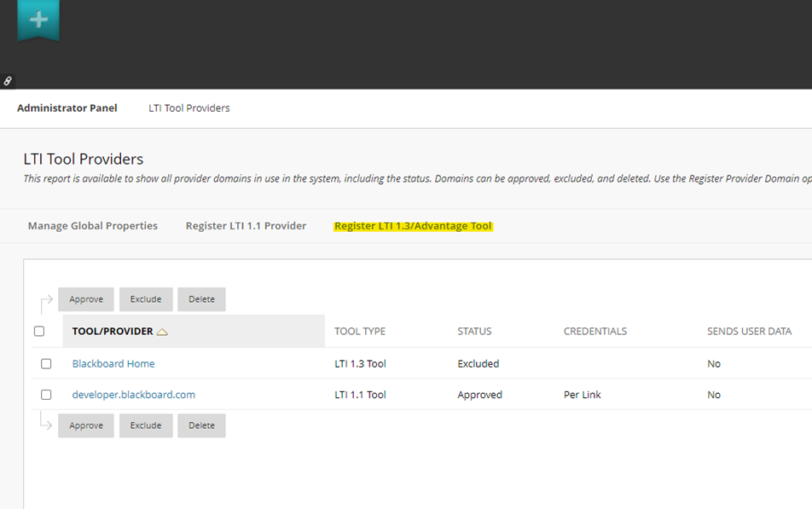The width and height of the screenshot is (812, 509).
Task: Click the top Exclude button
Action: pos(146,299)
